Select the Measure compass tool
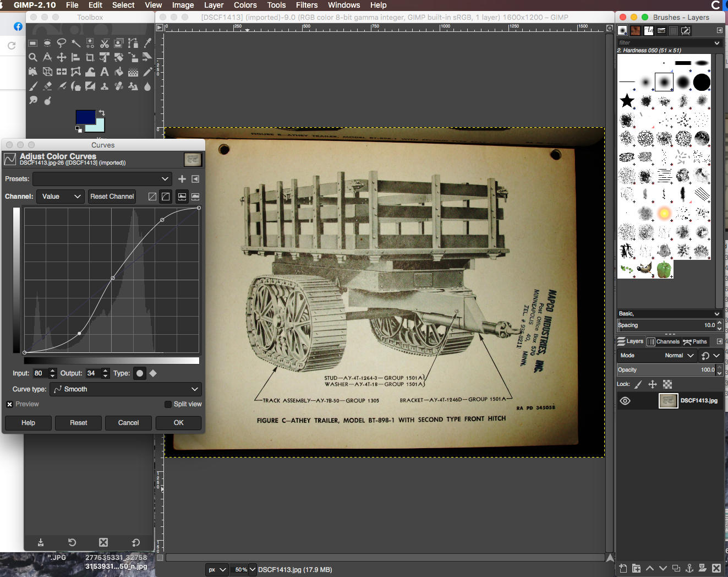728x577 pixels. 47,57
